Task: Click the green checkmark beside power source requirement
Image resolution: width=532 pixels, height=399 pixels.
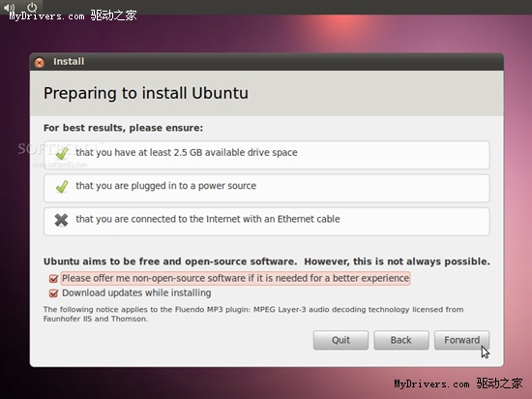Action: click(x=62, y=187)
